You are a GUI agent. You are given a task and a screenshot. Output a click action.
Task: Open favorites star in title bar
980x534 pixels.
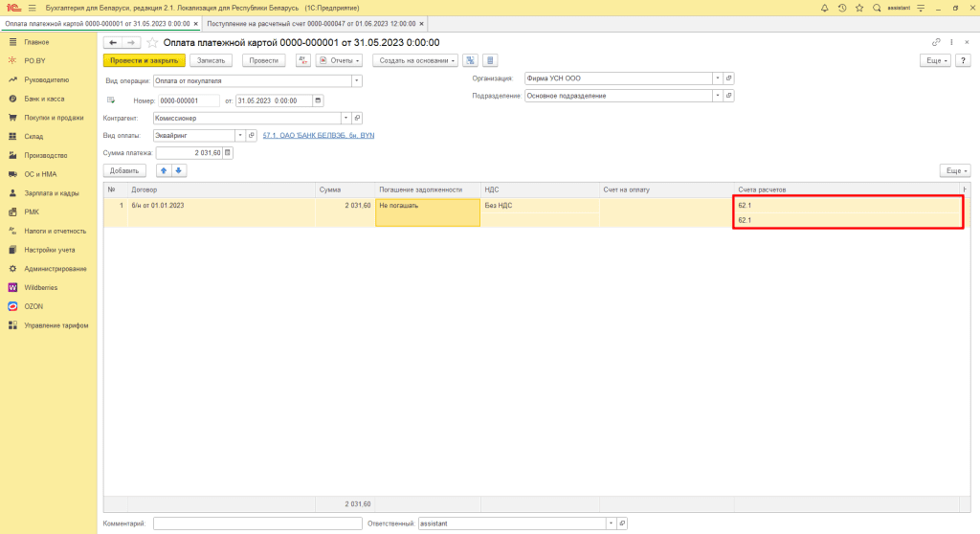858,8
